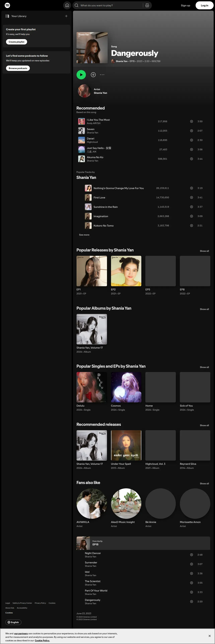
Task: Add Imagination to library
Action: (x=191, y=216)
